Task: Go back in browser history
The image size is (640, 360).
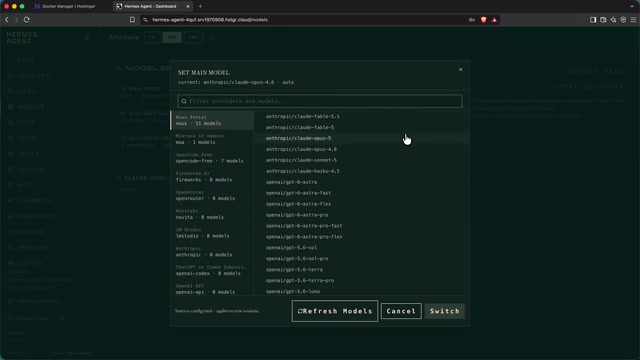Action: pyautogui.click(x=7, y=20)
